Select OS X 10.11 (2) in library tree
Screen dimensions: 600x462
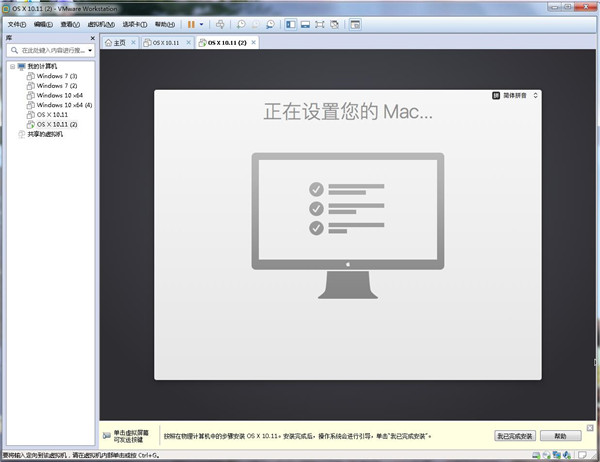click(x=57, y=124)
